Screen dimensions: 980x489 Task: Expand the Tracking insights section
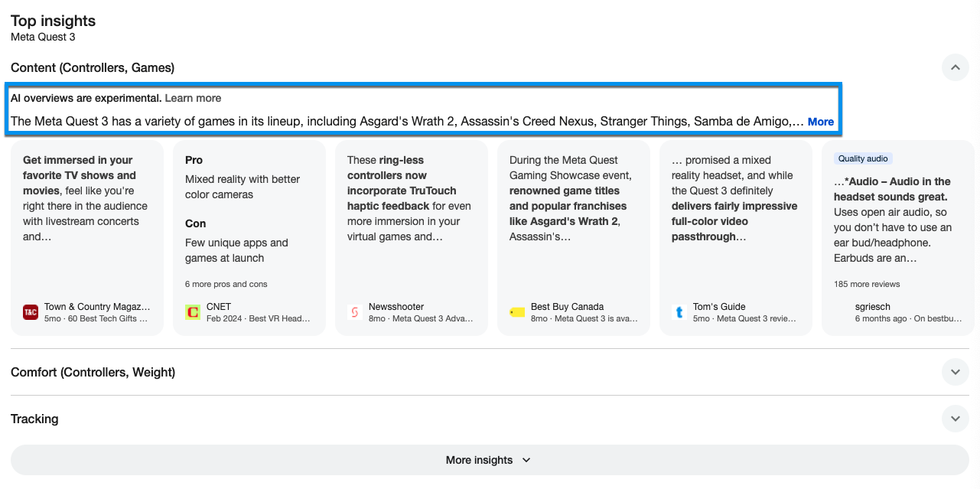coord(955,419)
